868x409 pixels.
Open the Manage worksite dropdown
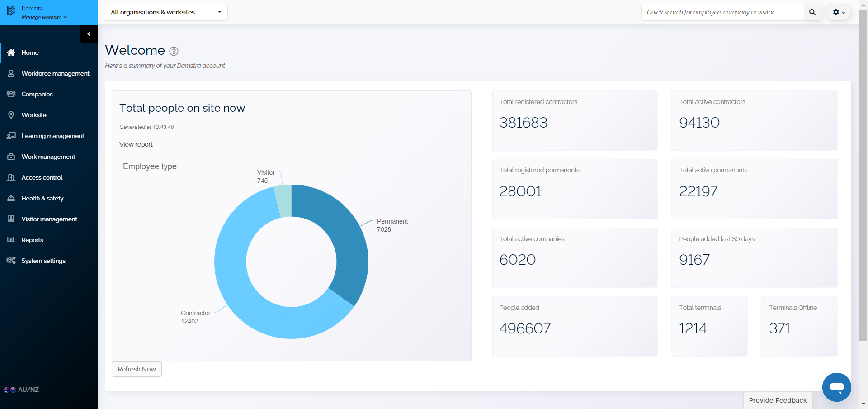(44, 17)
